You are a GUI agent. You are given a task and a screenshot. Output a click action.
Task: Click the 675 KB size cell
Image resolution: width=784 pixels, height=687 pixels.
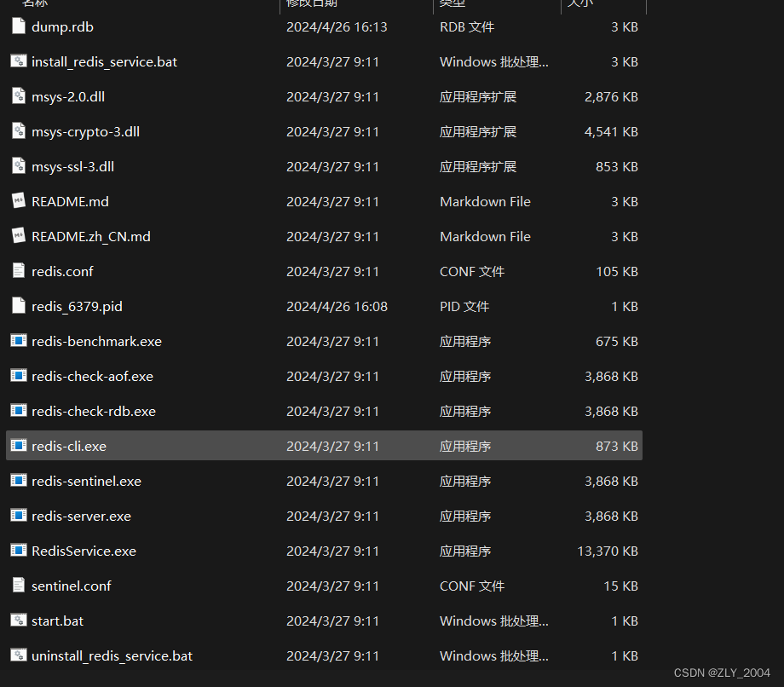[x=616, y=342]
